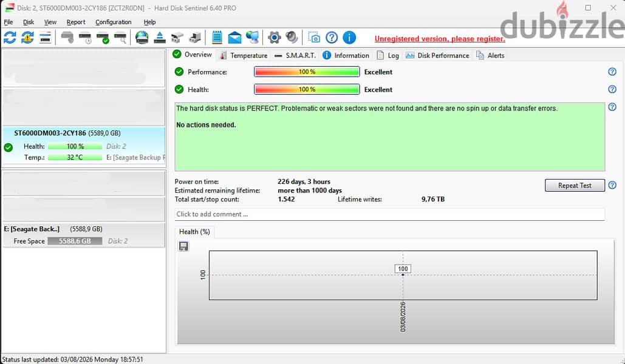Image resolution: width=625 pixels, height=364 pixels.
Task: Open the blue notepad report icon
Action: [217, 38]
